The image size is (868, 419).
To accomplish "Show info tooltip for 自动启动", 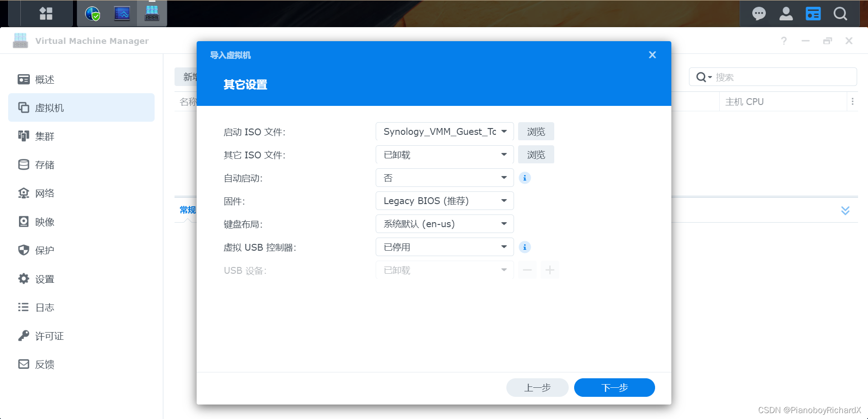I will click(525, 178).
